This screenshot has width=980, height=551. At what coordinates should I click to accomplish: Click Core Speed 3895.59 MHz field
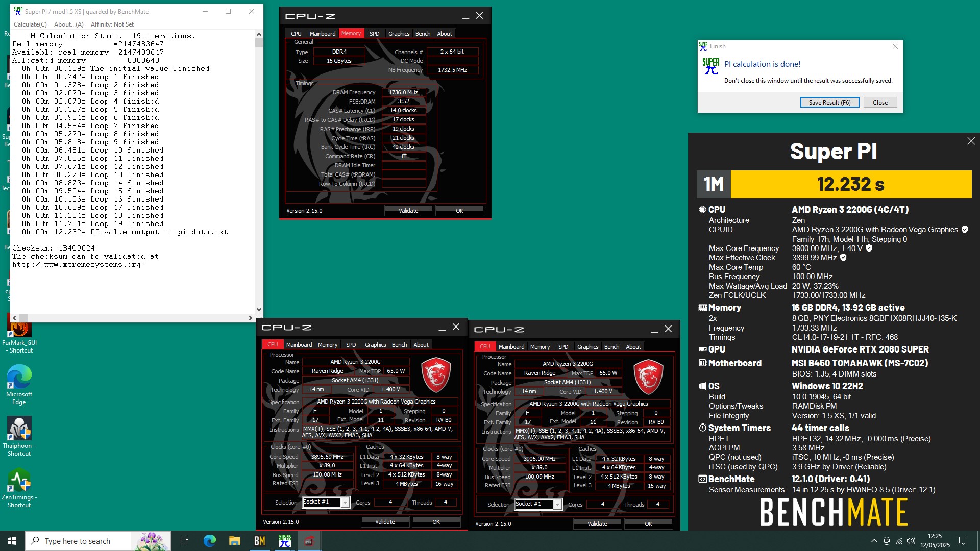327,457
